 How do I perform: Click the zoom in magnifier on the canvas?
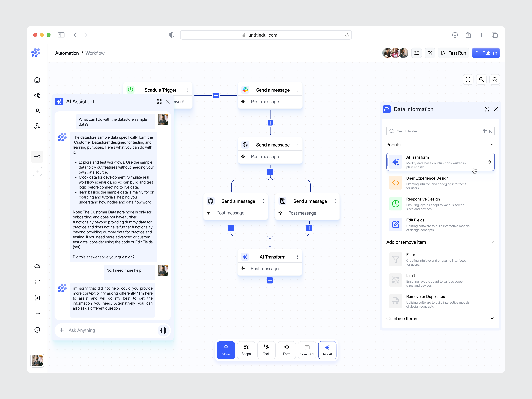coord(481,79)
